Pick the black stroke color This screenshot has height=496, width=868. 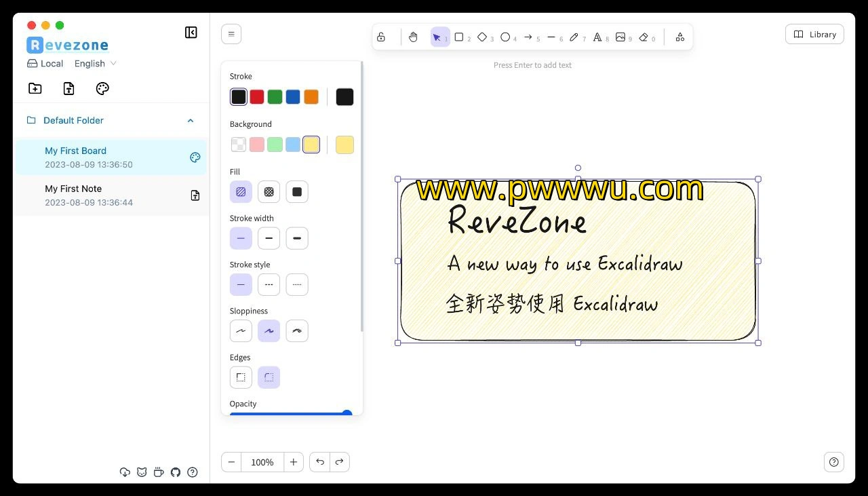pyautogui.click(x=239, y=97)
